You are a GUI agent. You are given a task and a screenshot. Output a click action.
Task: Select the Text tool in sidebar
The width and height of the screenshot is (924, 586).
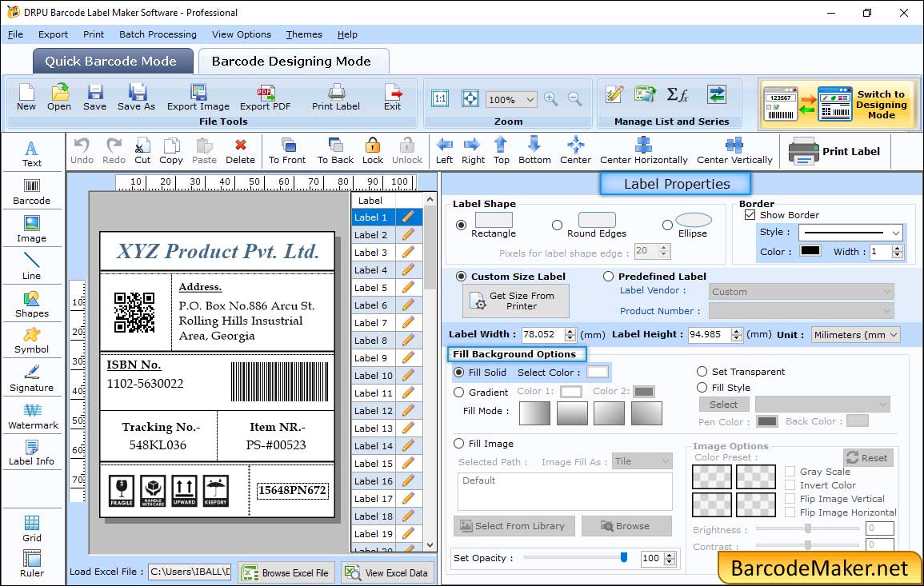pyautogui.click(x=32, y=153)
